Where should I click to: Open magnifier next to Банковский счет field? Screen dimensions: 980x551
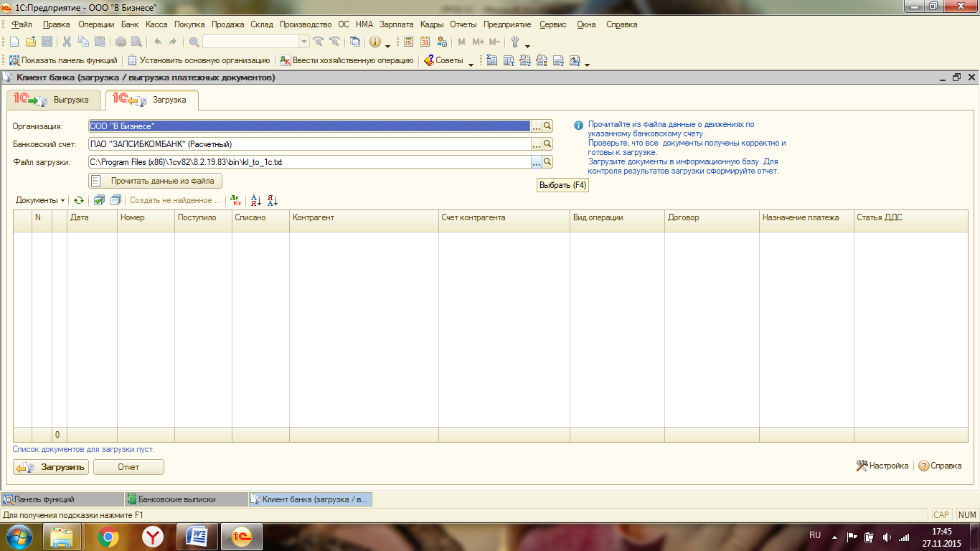(547, 143)
